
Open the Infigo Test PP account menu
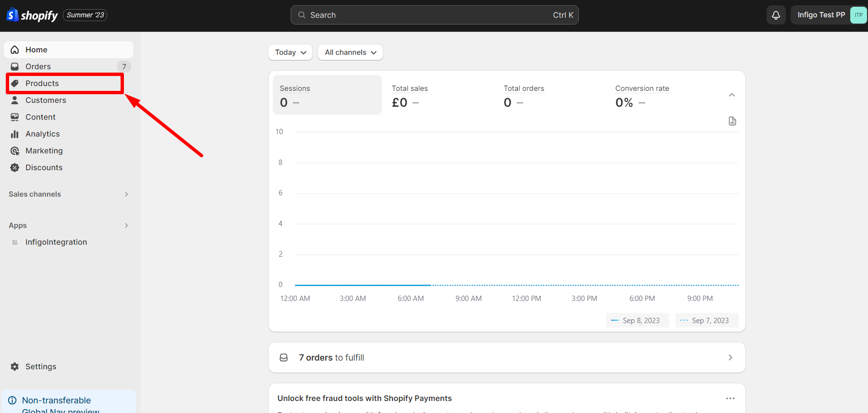tap(829, 15)
